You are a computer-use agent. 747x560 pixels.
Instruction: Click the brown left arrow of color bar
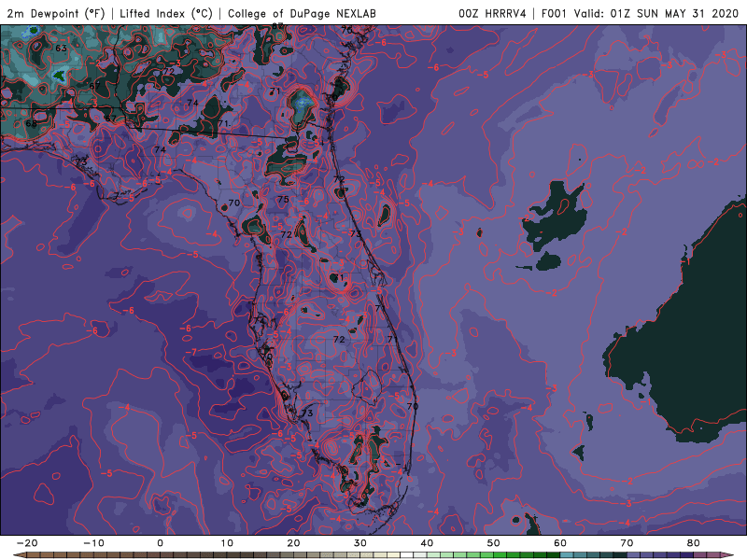19,555
